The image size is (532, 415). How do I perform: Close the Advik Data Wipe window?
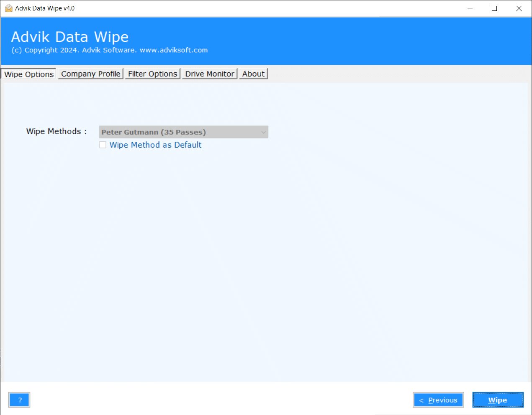pyautogui.click(x=519, y=8)
